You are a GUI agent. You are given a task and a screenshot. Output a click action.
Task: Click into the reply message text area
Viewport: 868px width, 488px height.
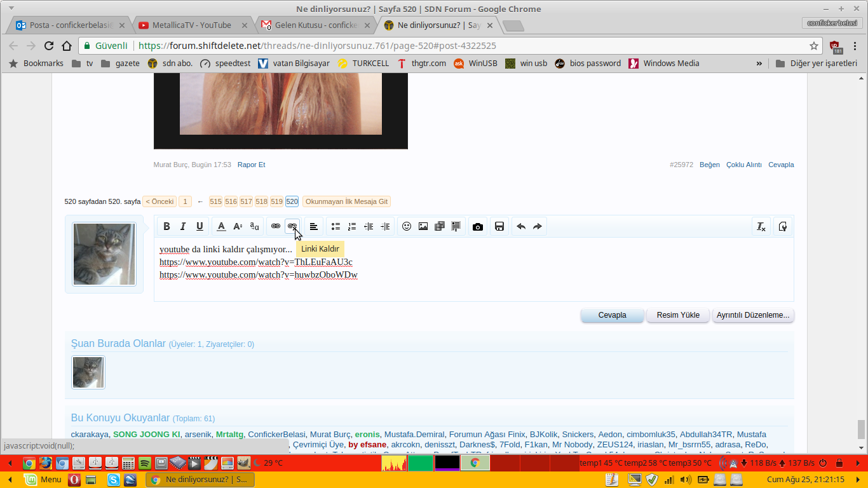click(x=474, y=269)
